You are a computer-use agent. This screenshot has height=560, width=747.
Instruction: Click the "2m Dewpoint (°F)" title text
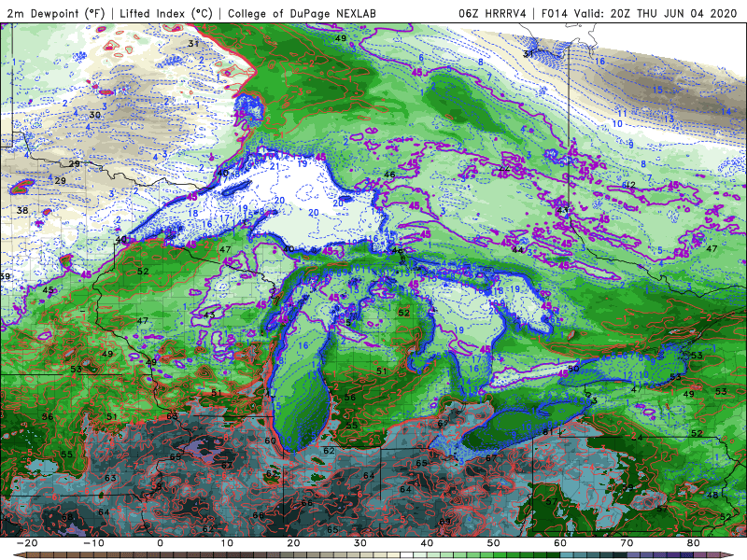(55, 13)
